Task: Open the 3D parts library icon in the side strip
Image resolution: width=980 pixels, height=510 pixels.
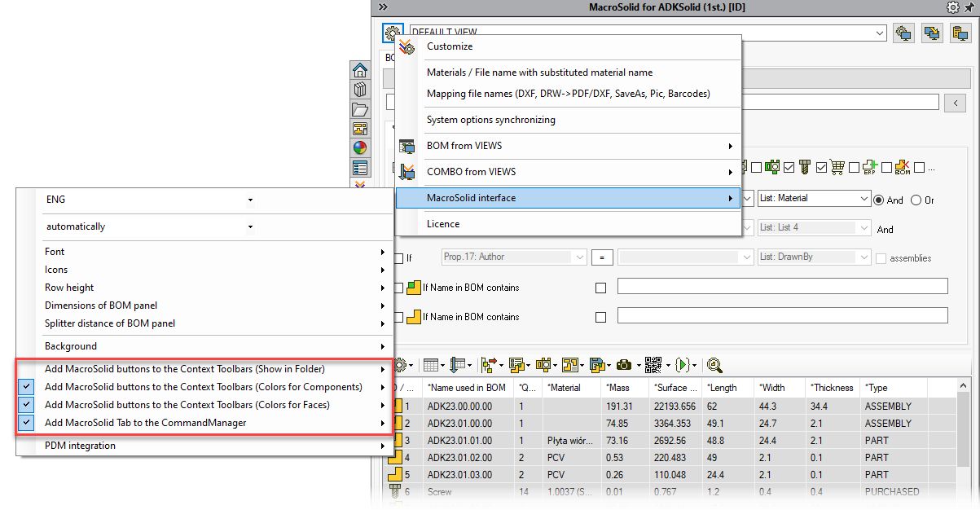Action: [359, 90]
